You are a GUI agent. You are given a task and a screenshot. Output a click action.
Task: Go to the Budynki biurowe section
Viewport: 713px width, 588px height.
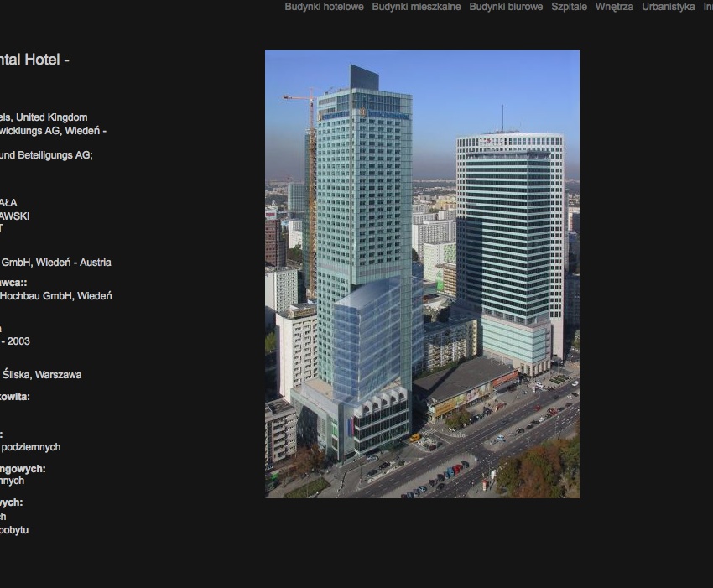pyautogui.click(x=506, y=7)
